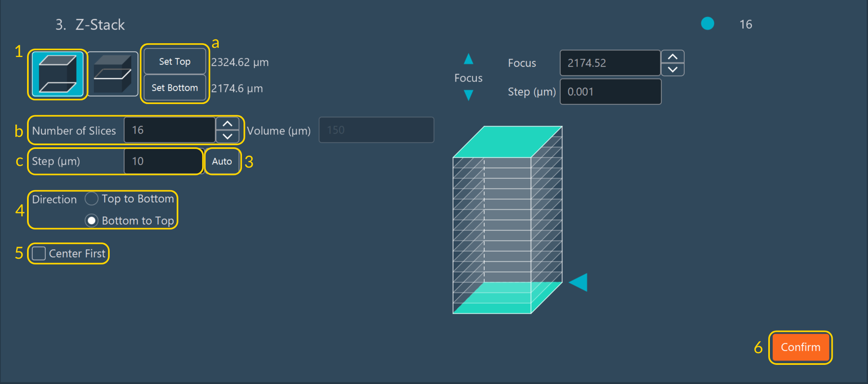This screenshot has height=384, width=868.
Task: Increment the Focus value with up arrow
Action: coord(672,57)
